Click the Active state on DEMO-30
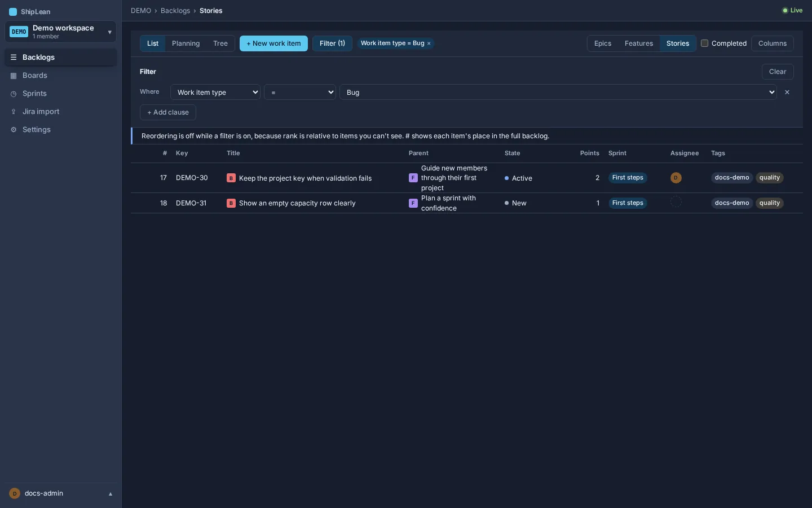Viewport: 812px width, 508px height. (x=518, y=178)
